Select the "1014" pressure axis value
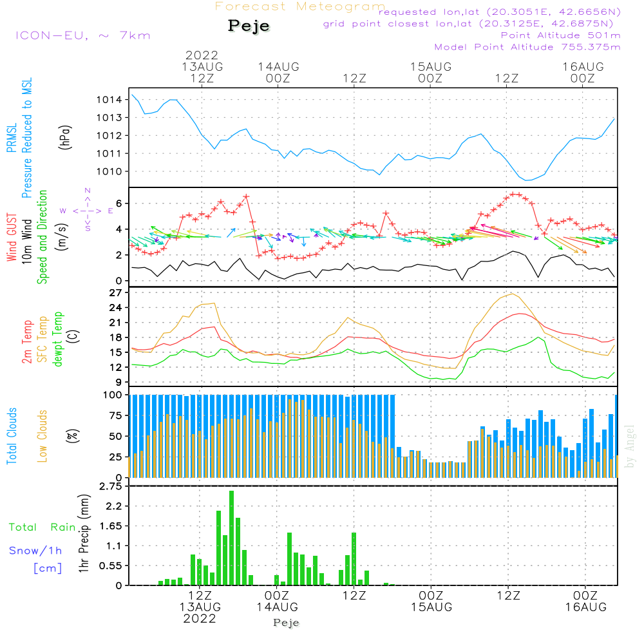 [x=109, y=100]
